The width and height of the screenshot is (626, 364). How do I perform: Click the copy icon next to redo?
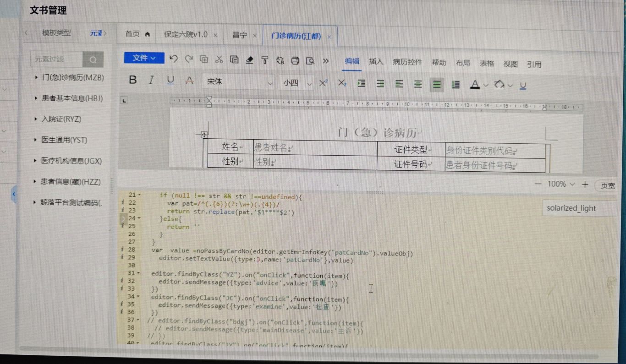204,60
